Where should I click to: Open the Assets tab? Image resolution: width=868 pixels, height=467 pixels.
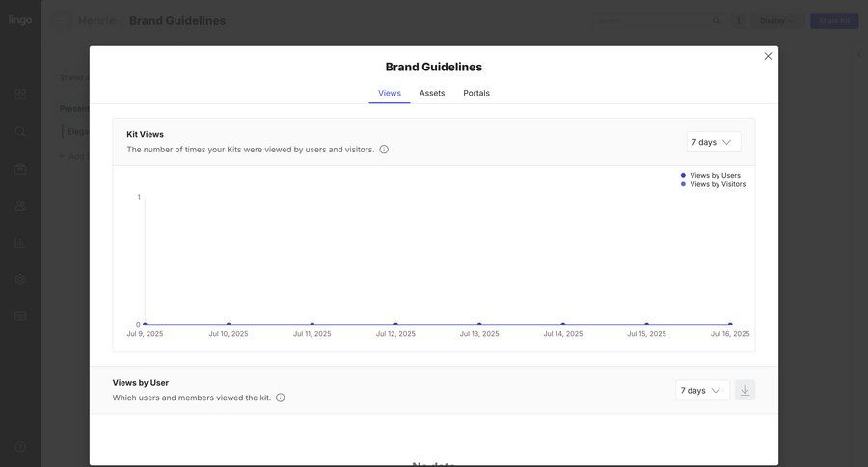pyautogui.click(x=432, y=93)
